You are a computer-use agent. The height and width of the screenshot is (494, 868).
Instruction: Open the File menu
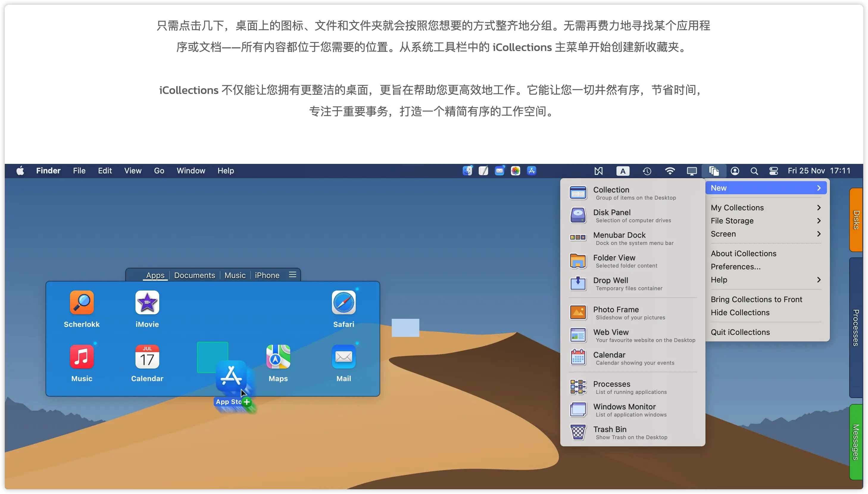coord(79,171)
